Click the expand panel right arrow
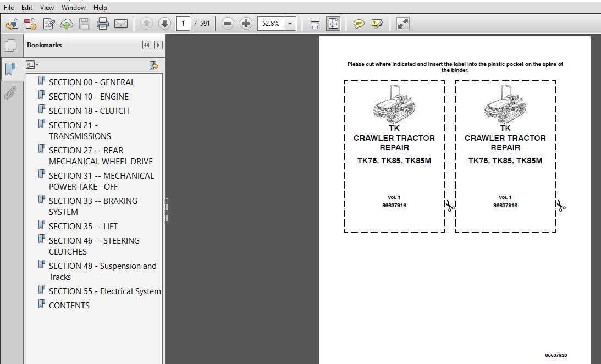 (x=158, y=45)
